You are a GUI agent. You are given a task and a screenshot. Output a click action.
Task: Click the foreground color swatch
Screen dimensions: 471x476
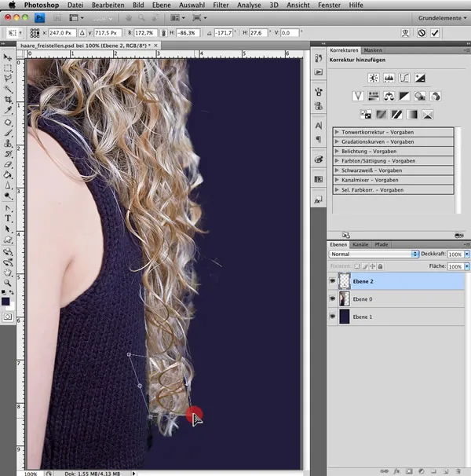pos(6,299)
